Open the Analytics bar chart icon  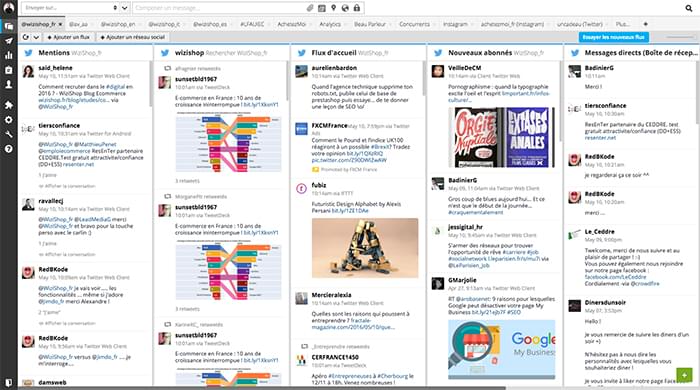click(x=8, y=55)
